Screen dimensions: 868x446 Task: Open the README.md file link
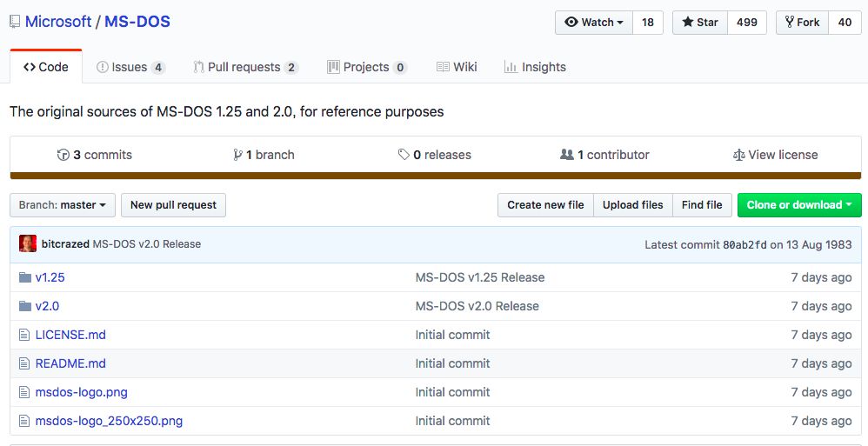(70, 363)
